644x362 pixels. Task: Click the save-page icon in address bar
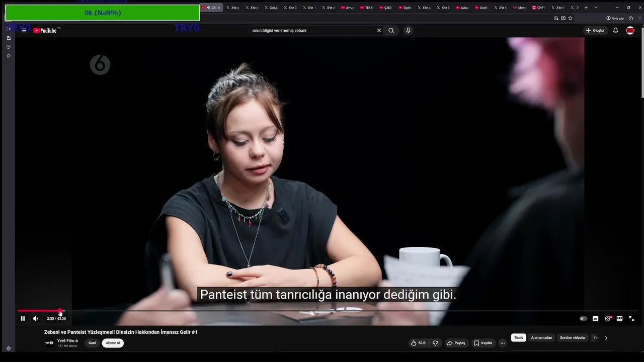click(563, 18)
